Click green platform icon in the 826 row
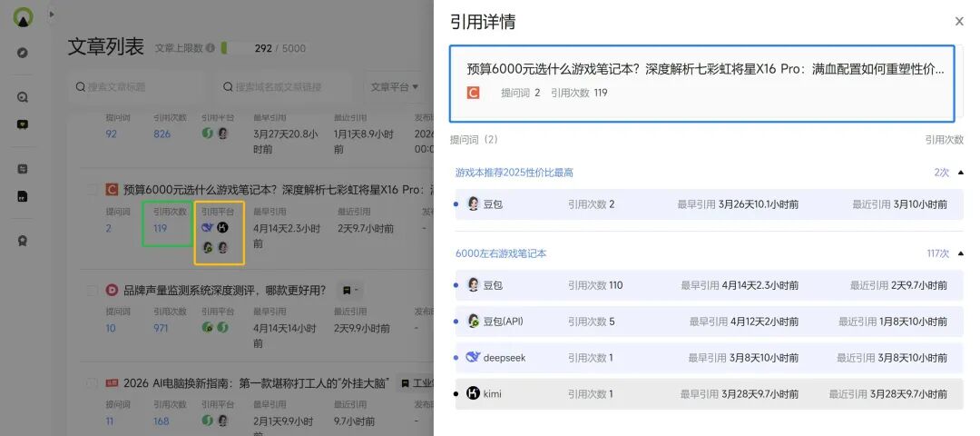 pos(208,134)
